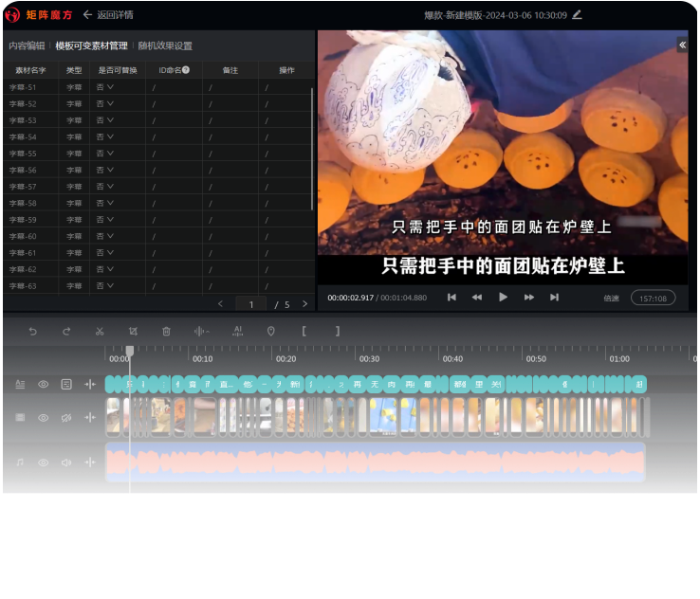Screen dimensions: 700x599
Task: Select the crop tool icon
Action: point(133,332)
